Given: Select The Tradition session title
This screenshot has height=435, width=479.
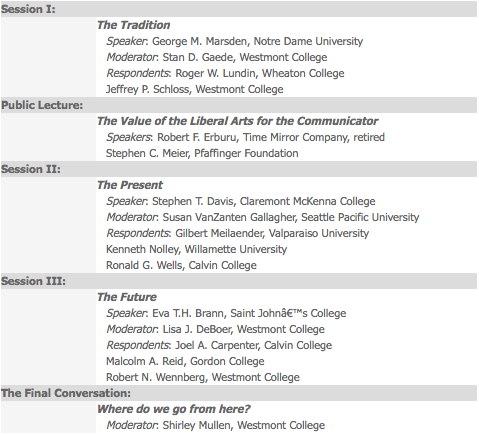Looking at the screenshot, I should tap(133, 25).
